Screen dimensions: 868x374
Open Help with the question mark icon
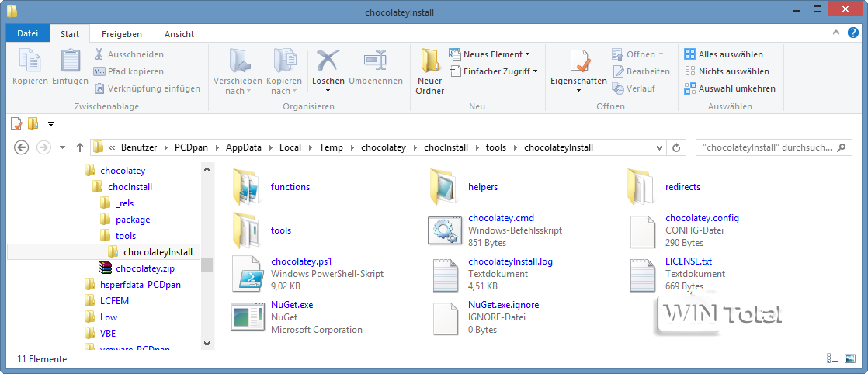[x=853, y=33]
